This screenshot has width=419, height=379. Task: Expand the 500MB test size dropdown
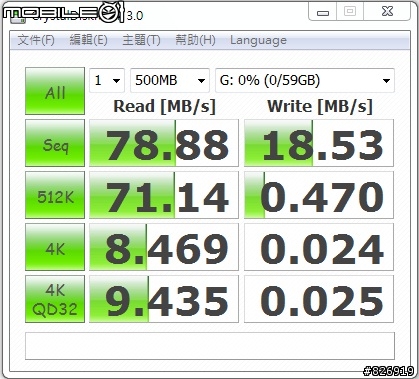pyautogui.click(x=170, y=80)
